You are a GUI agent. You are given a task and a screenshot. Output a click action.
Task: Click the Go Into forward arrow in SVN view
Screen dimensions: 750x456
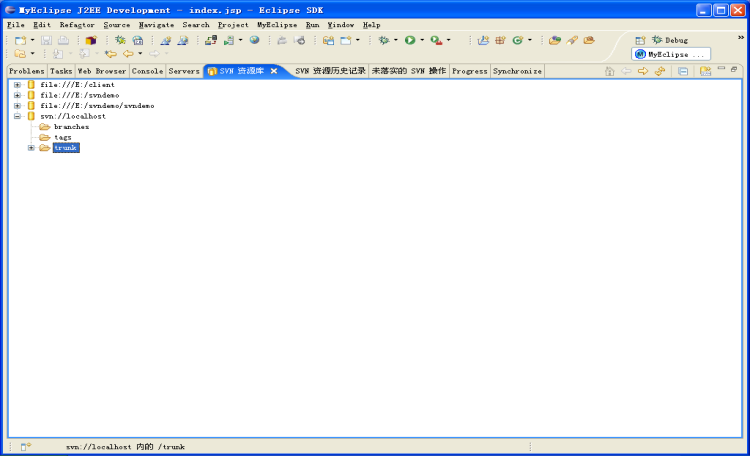click(x=643, y=71)
